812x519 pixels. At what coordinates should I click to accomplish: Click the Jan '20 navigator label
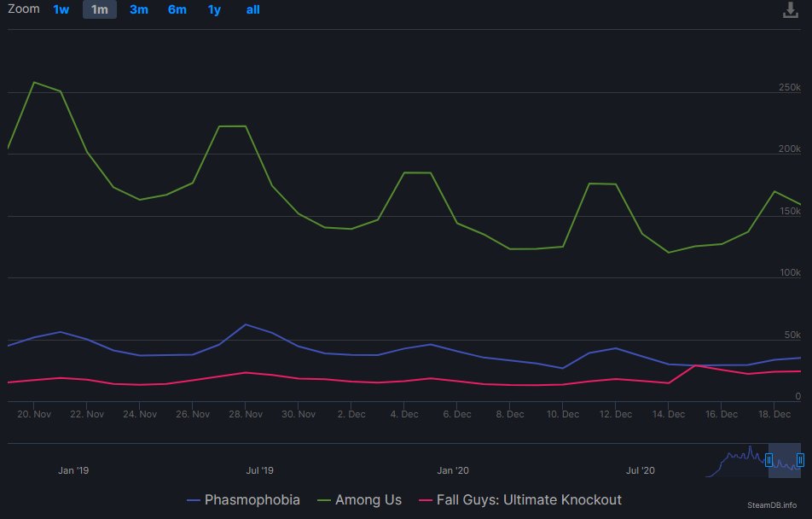pos(453,471)
